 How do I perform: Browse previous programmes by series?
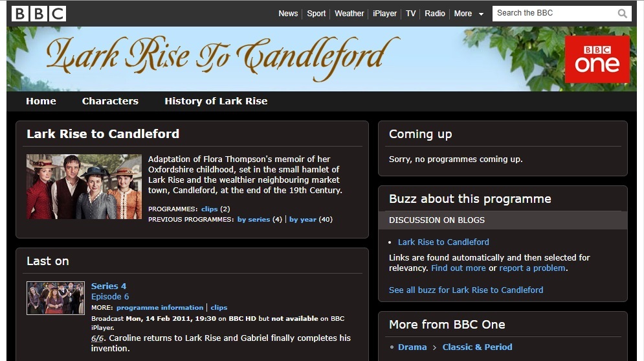[253, 220]
